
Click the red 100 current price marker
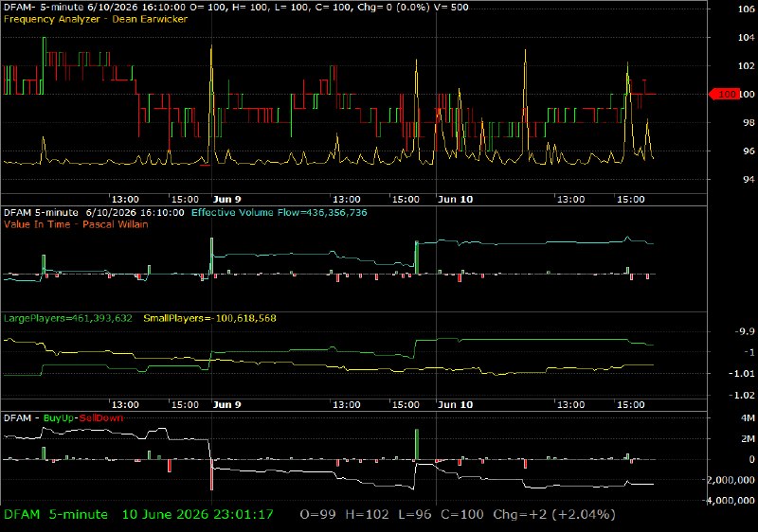724,94
